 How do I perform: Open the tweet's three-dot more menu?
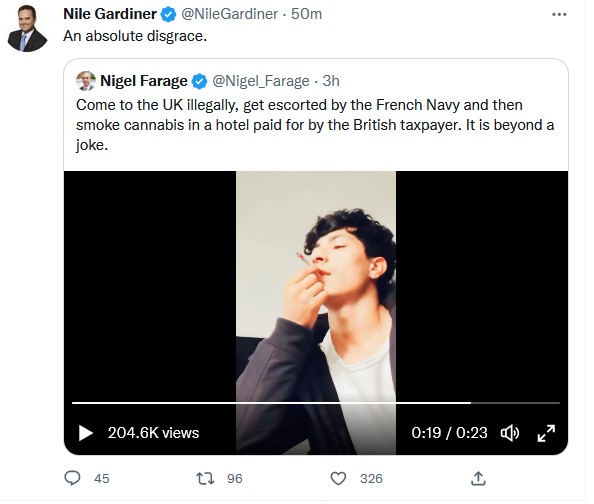pos(559,14)
